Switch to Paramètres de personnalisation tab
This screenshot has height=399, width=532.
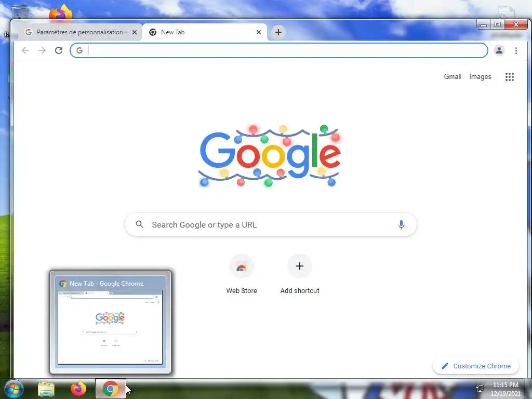pos(79,32)
